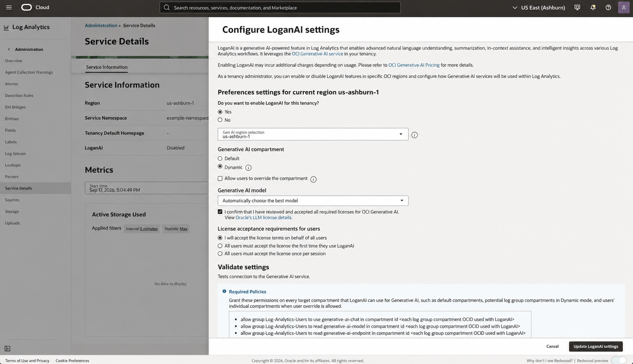The width and height of the screenshot is (633, 364).
Task: Click the search magnifier icon
Action: [x=166, y=8]
